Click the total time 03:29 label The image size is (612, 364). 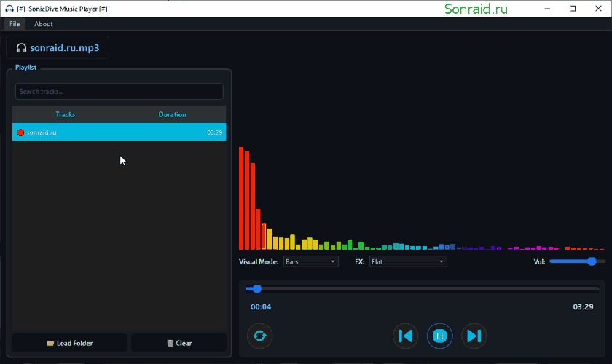click(583, 306)
